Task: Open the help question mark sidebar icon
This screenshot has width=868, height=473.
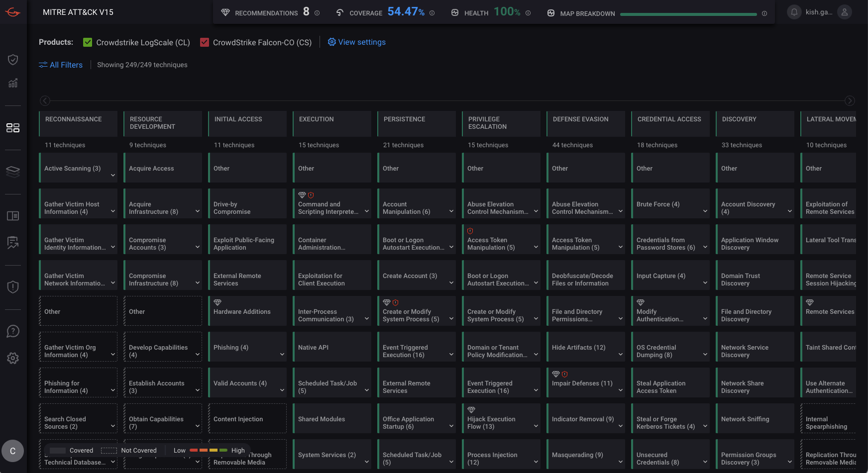Action: pyautogui.click(x=13, y=331)
